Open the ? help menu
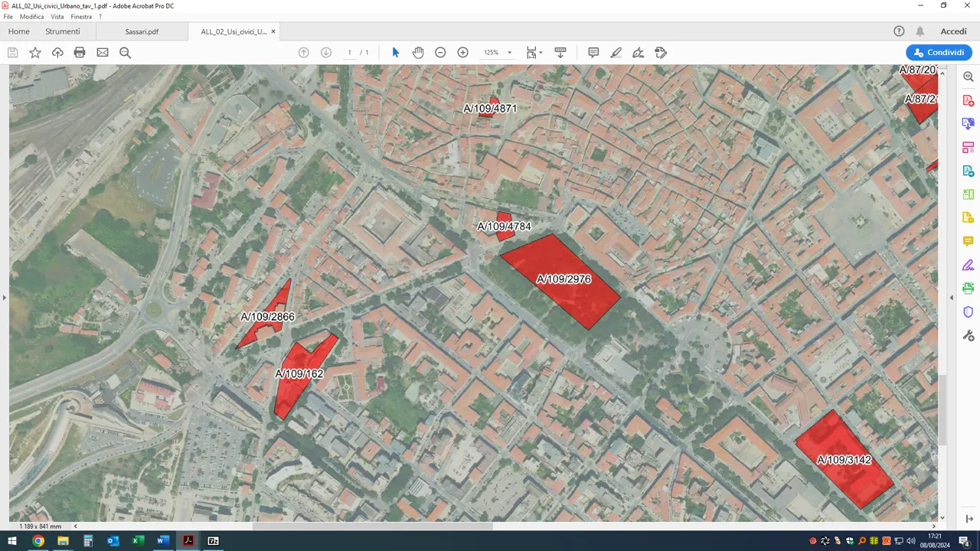Screen dimensions: 980x551 pyautogui.click(x=100, y=17)
